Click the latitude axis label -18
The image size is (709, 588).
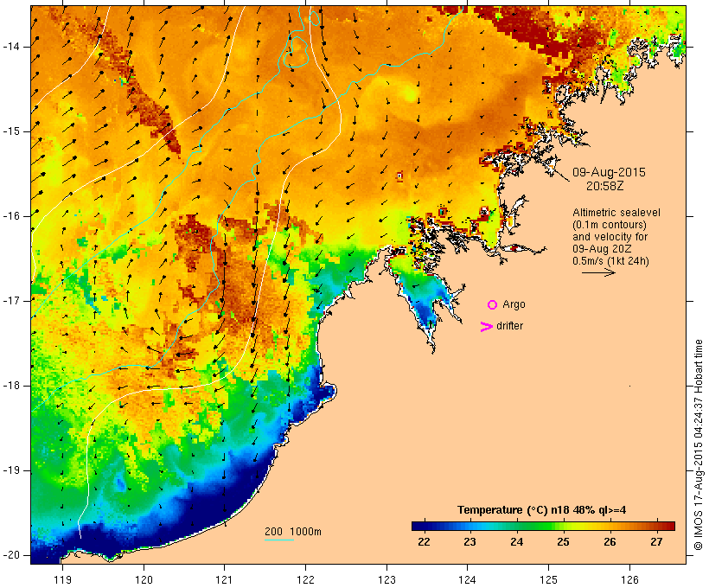11,386
